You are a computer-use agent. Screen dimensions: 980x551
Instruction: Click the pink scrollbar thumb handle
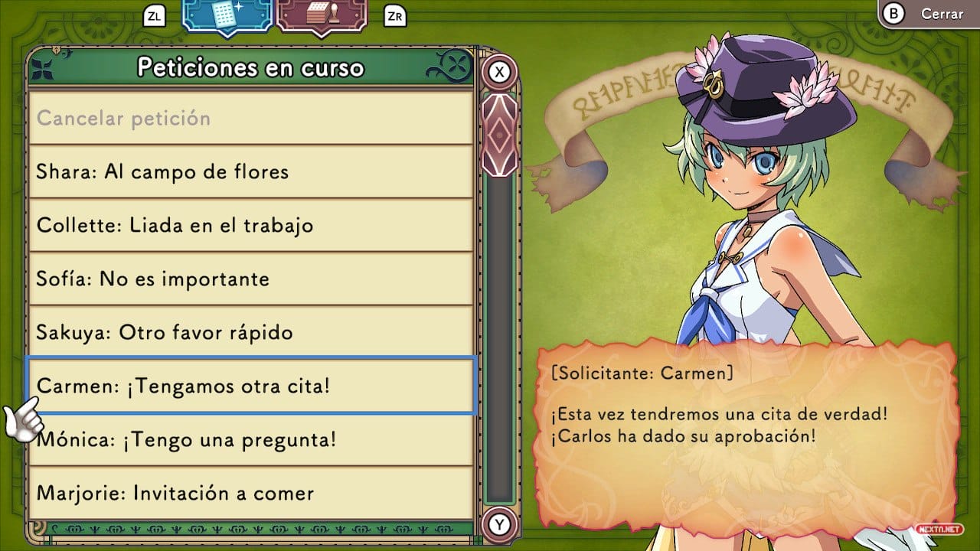click(500, 135)
